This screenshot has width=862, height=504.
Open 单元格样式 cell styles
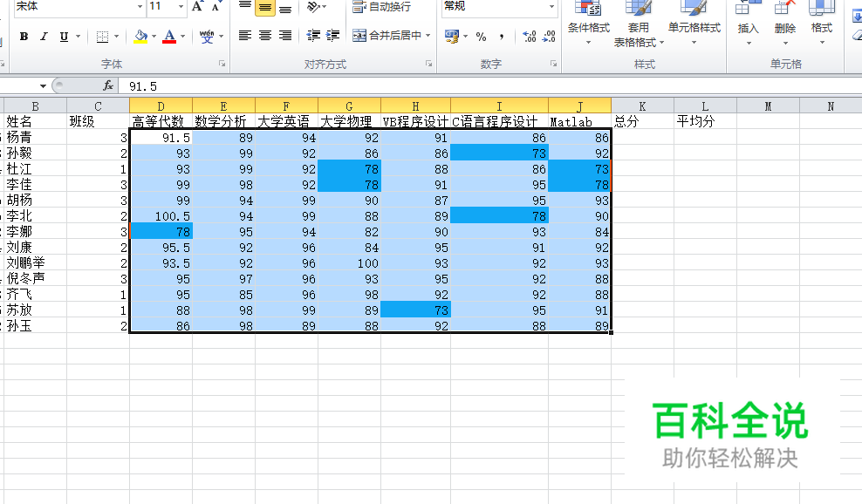pos(694,22)
